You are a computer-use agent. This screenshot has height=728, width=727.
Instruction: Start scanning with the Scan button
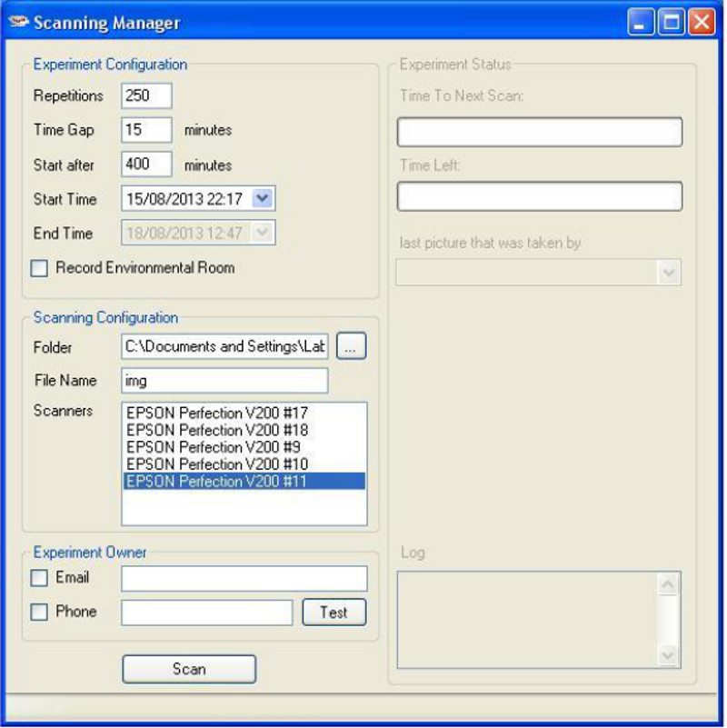(x=189, y=669)
